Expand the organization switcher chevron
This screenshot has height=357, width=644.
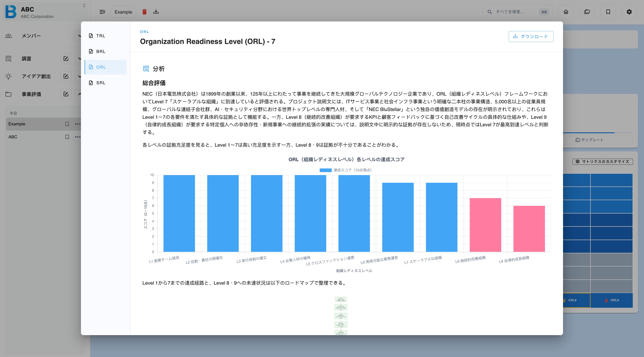pyautogui.click(x=84, y=5)
